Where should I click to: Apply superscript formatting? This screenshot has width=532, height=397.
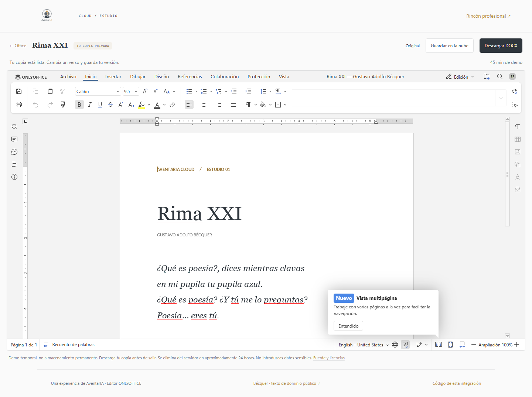121,105
